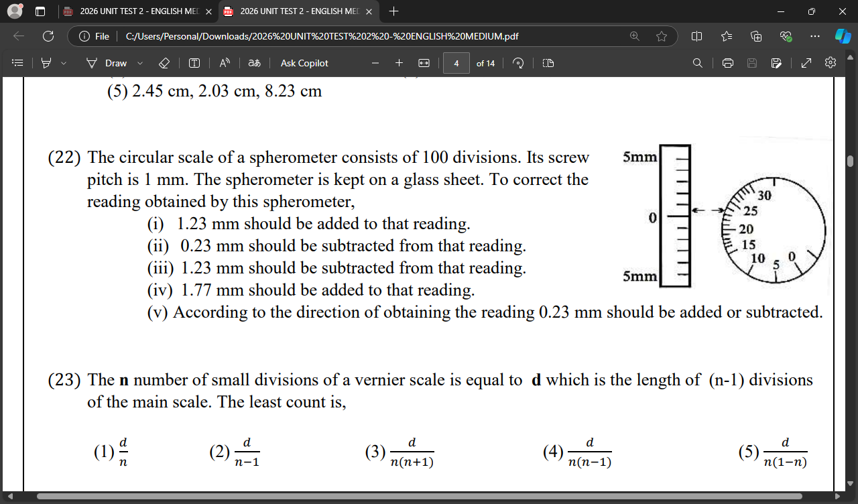Image resolution: width=858 pixels, height=504 pixels.
Task: Close the second active PDF tab
Action: click(368, 11)
